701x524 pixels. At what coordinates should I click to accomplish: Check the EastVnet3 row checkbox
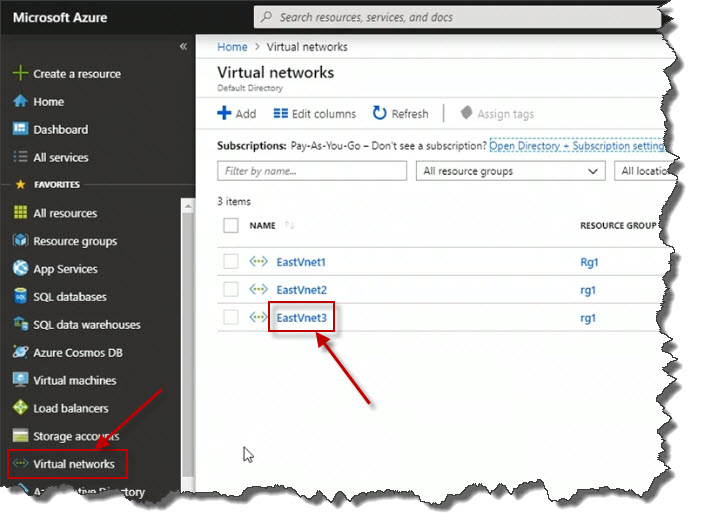(x=231, y=317)
